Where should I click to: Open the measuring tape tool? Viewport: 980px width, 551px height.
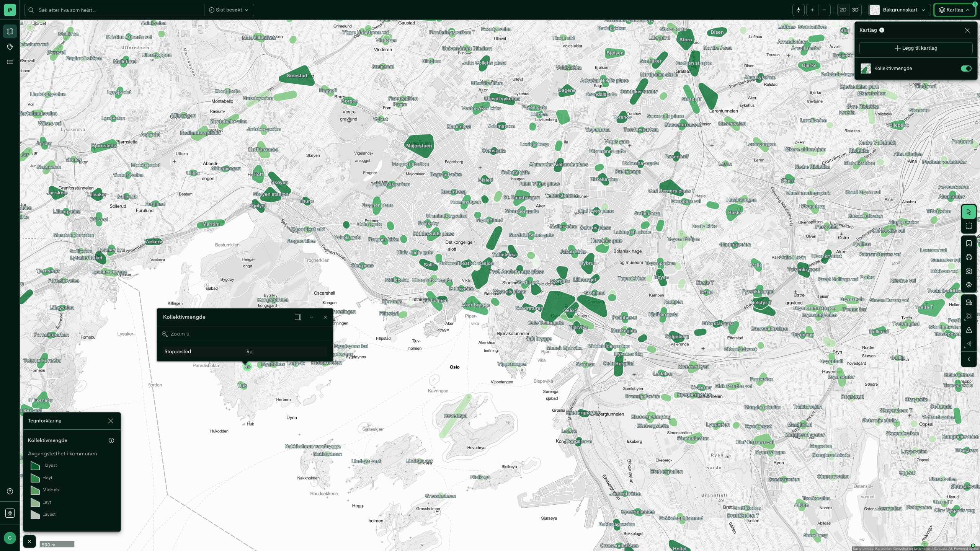tap(969, 302)
